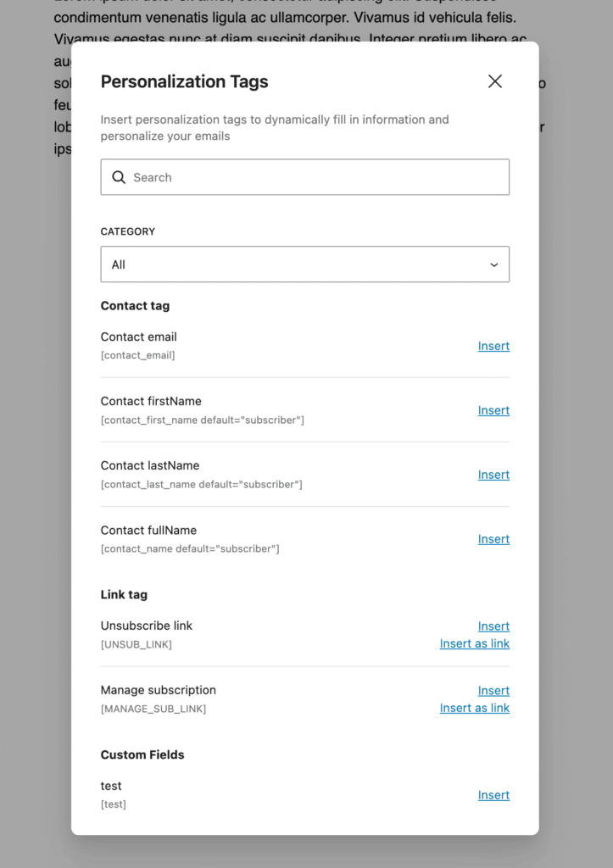Close the Personalization Tags dialog
The height and width of the screenshot is (868, 613).
tap(495, 81)
